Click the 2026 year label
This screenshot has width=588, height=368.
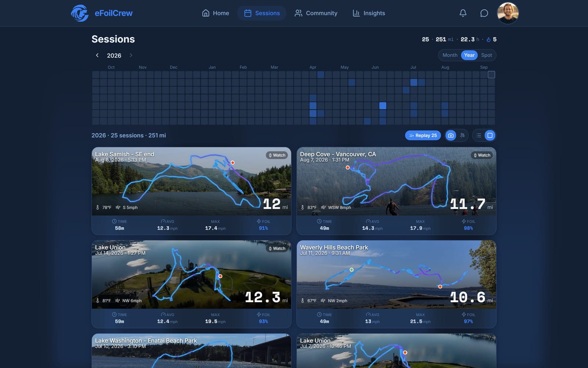click(114, 56)
